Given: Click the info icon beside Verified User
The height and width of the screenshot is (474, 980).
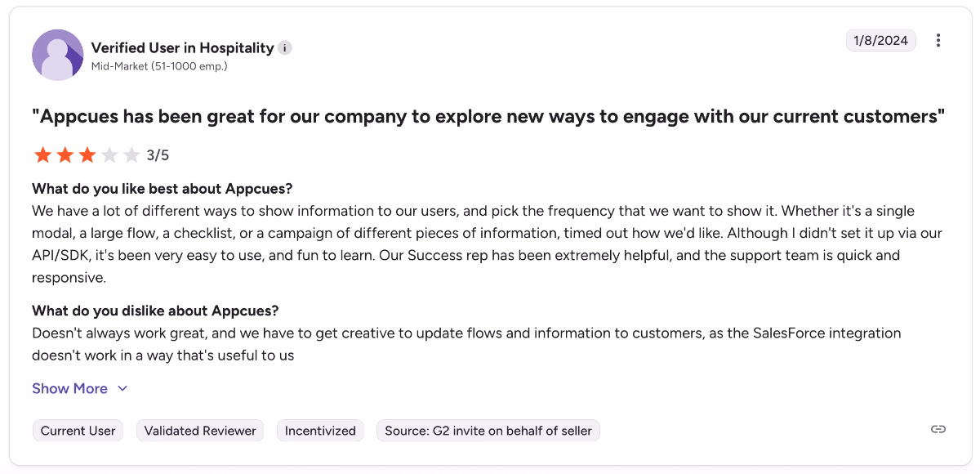Looking at the screenshot, I should (x=283, y=48).
